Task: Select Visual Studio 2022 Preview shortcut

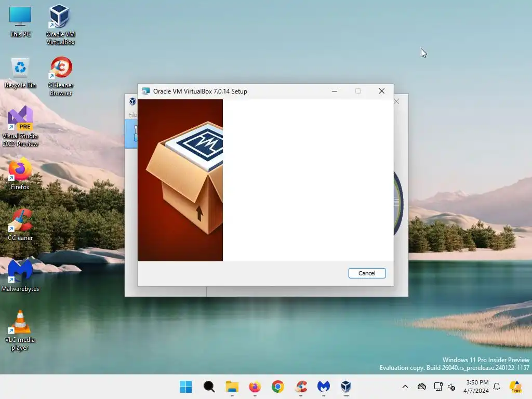Action: click(x=20, y=126)
